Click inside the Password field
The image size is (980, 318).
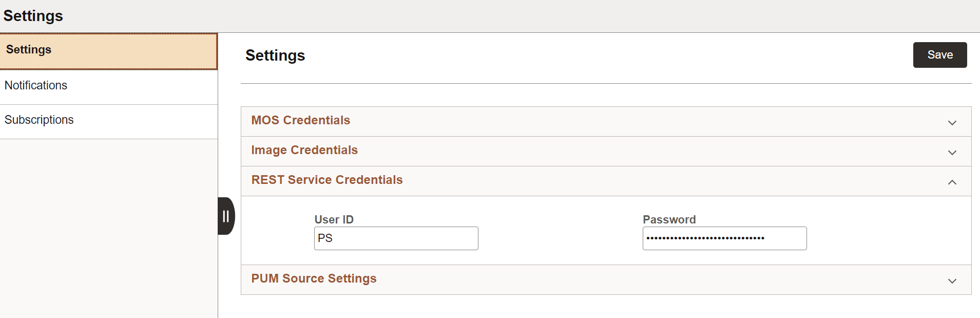click(x=724, y=238)
